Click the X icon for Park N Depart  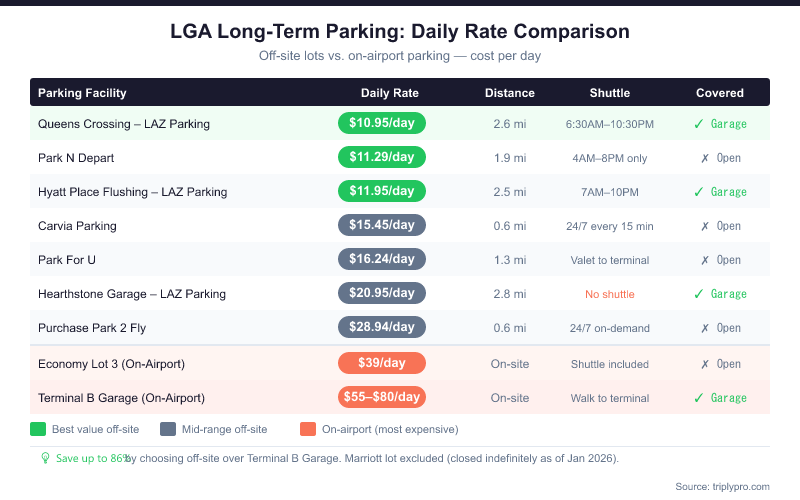point(704,158)
